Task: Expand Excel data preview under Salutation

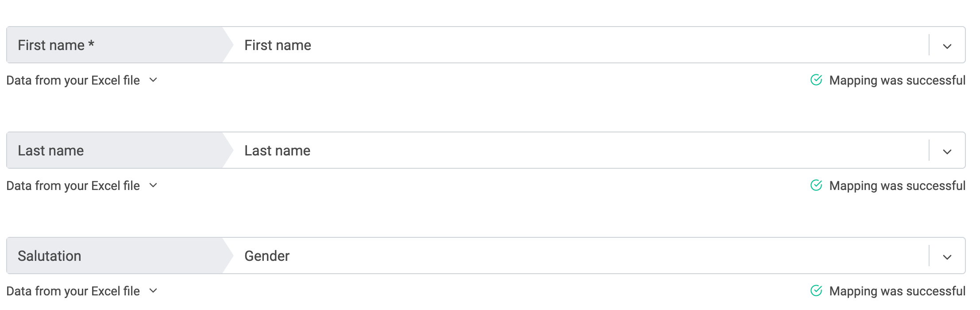Action: (x=153, y=291)
